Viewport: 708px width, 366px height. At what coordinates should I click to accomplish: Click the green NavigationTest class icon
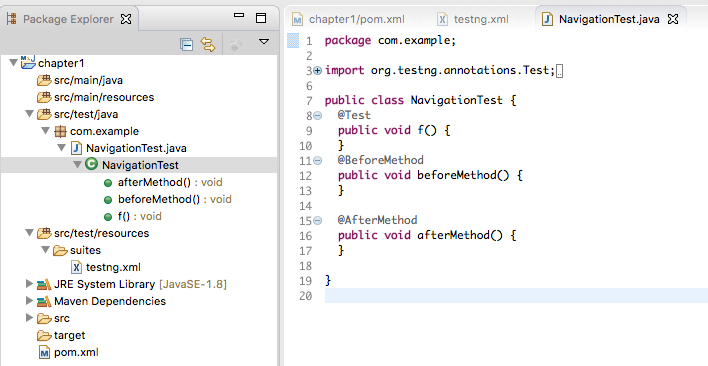tap(91, 164)
